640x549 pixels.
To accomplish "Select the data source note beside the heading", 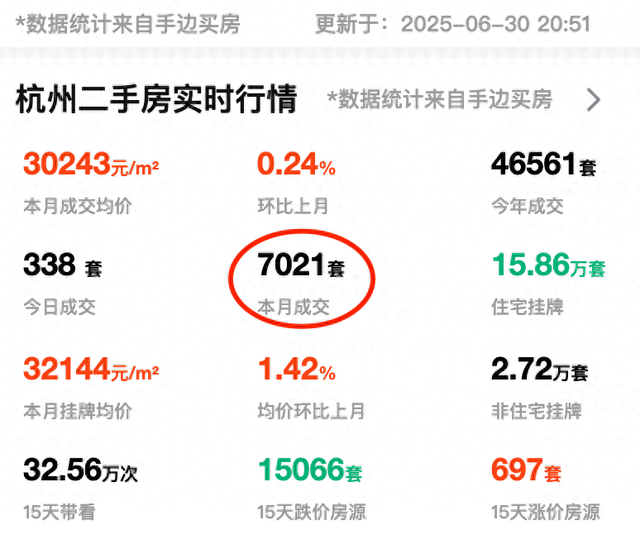I will coord(440,100).
